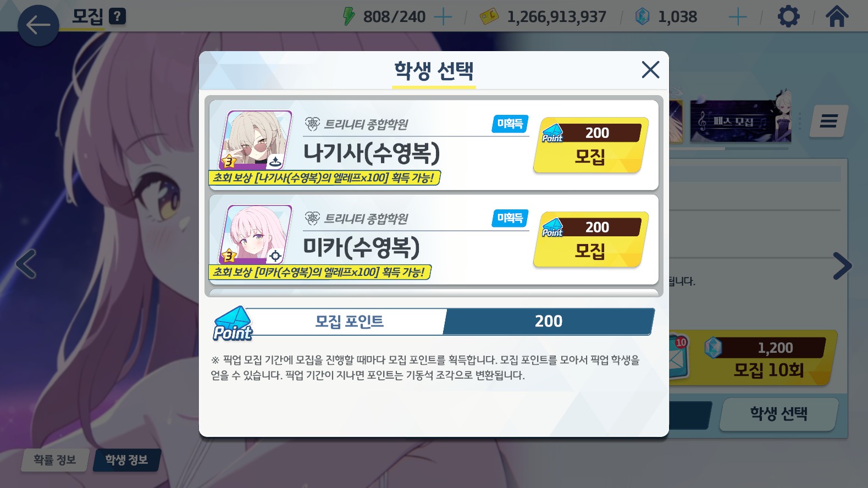This screenshot has height=488, width=868.
Task: Open the banner list menu icon
Action: 828,121
